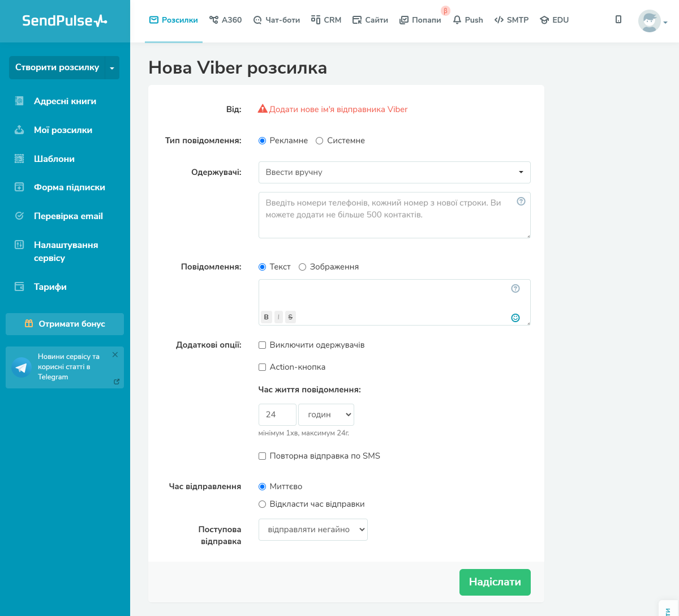Viewport: 679px width, 616px height.
Task: Click the Отримати бонус button
Action: point(65,324)
